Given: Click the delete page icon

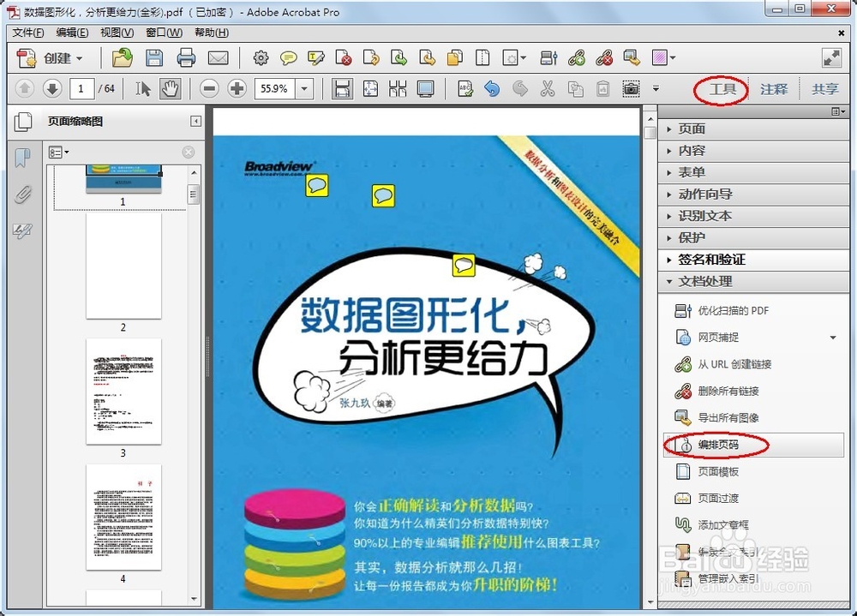Looking at the screenshot, I should 344,58.
